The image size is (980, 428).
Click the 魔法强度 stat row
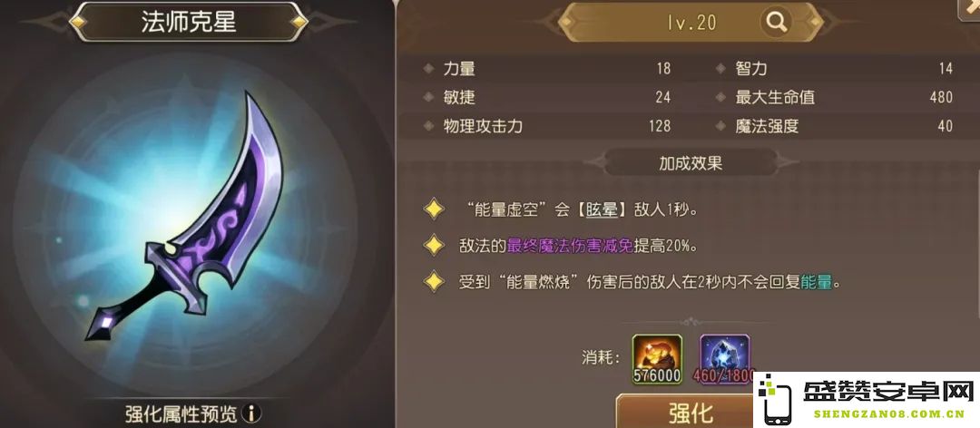(x=835, y=126)
